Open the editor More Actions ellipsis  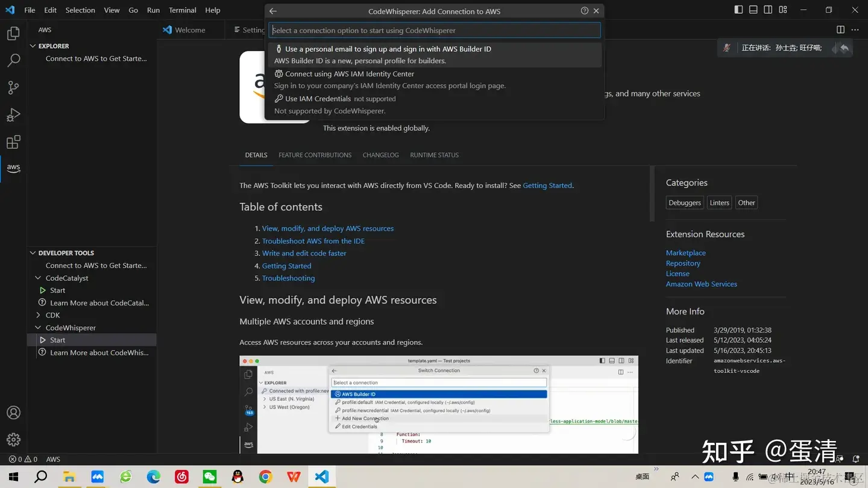[x=855, y=30]
